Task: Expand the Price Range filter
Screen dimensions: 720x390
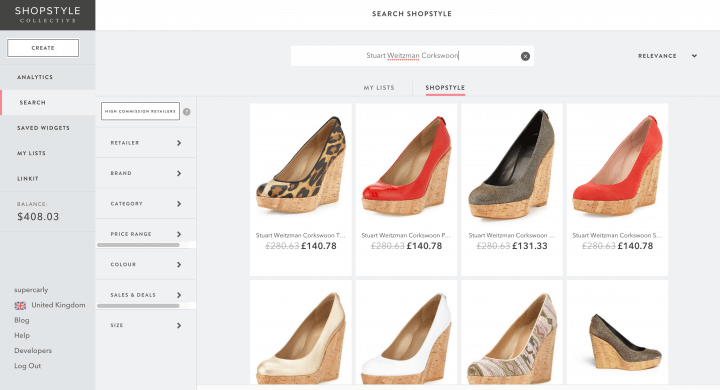Action: tap(146, 234)
